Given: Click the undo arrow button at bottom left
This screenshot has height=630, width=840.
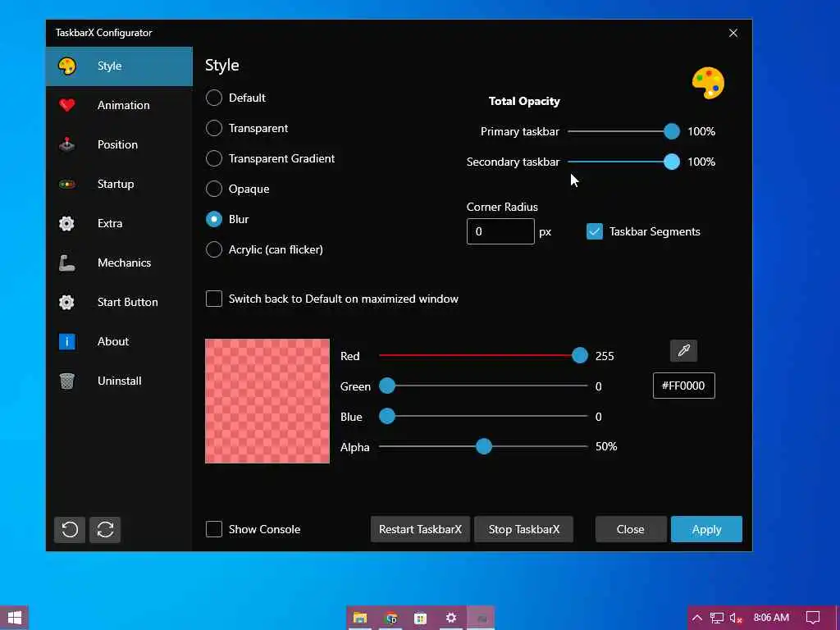Looking at the screenshot, I should tap(70, 530).
